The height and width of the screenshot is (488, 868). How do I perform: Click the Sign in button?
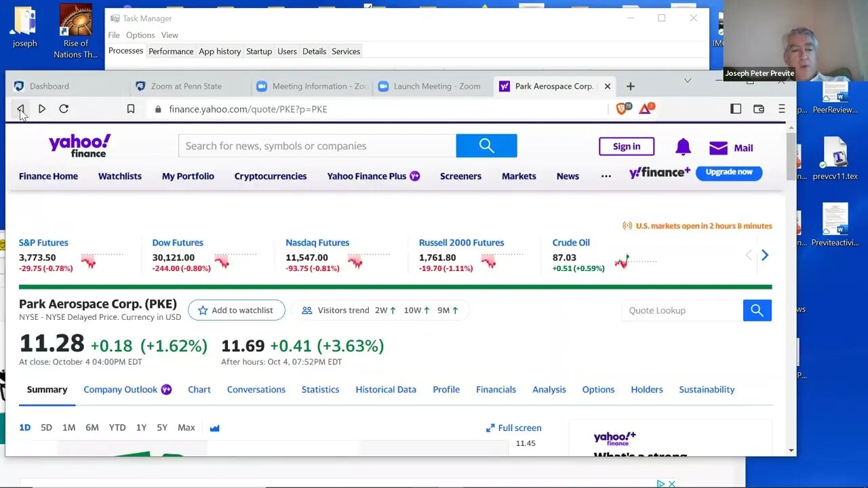click(x=627, y=146)
